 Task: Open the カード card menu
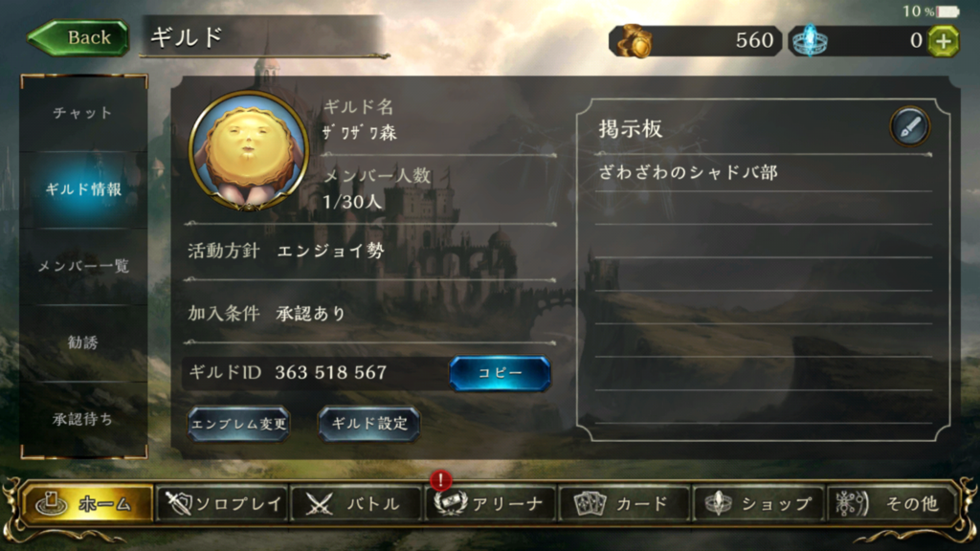(x=624, y=503)
